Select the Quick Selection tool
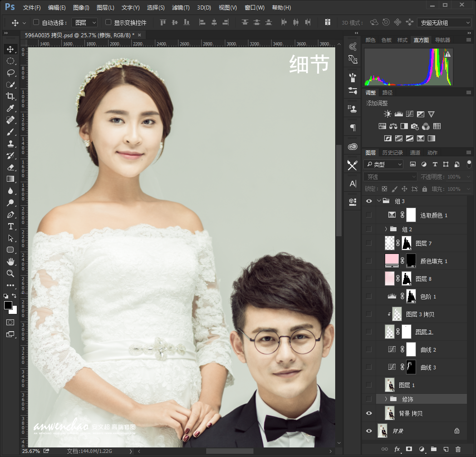 coord(10,84)
